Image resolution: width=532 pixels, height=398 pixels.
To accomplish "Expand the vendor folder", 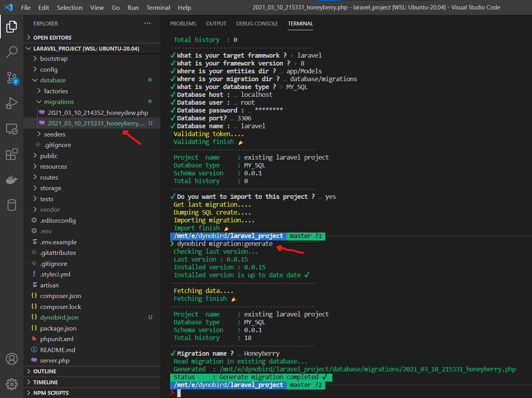I will click(92, 209).
